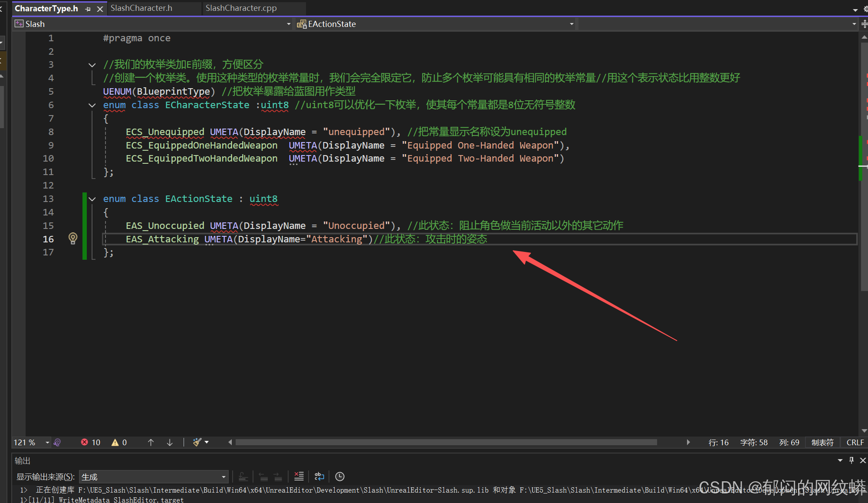Image resolution: width=868 pixels, height=503 pixels.
Task: Click the yellow warning count indicator
Action: point(119,442)
